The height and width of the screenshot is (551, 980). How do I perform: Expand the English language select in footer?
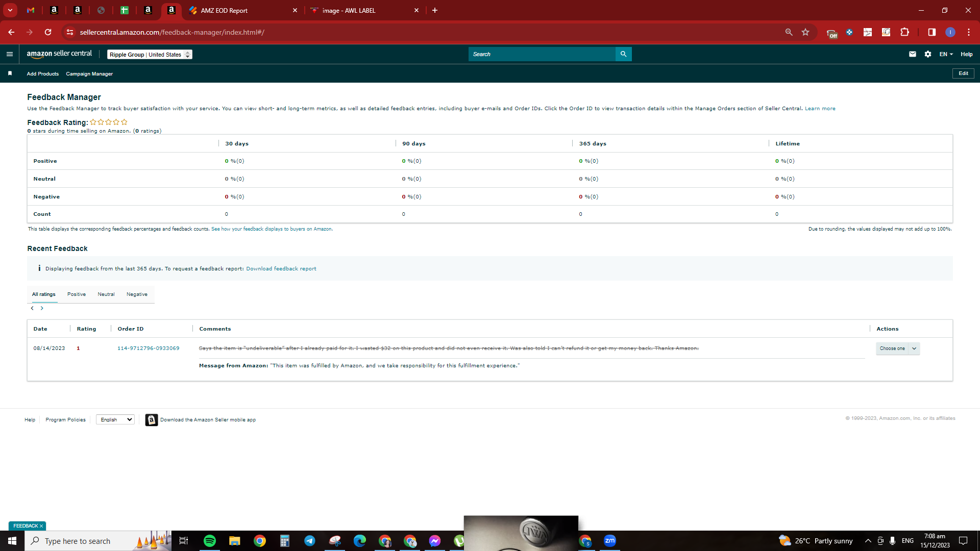115,419
